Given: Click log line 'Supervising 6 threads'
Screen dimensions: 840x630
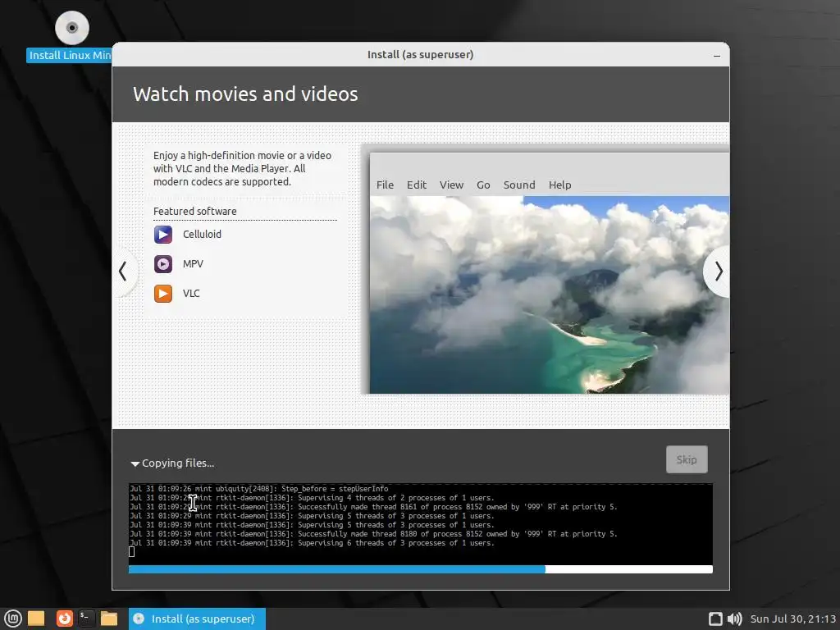Looking at the screenshot, I should click(x=312, y=543).
